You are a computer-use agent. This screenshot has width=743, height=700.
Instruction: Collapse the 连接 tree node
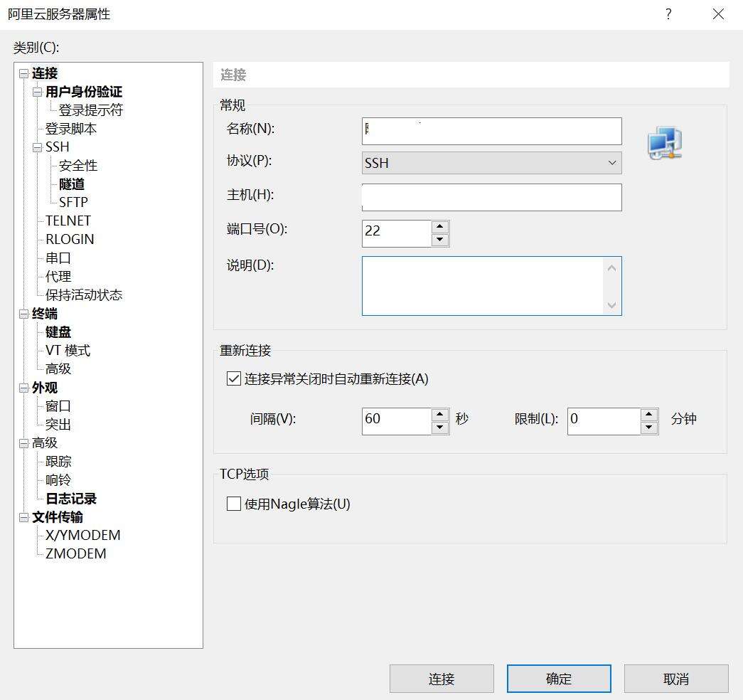[x=23, y=73]
